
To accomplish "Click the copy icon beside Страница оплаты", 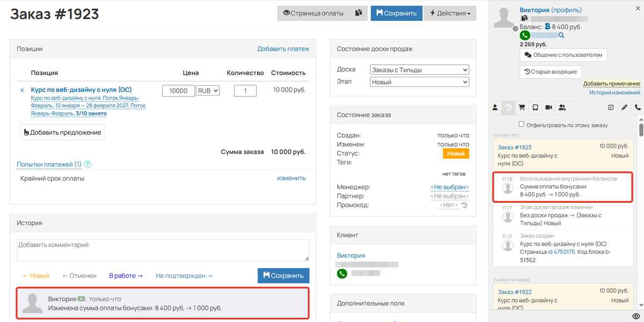I will [358, 13].
